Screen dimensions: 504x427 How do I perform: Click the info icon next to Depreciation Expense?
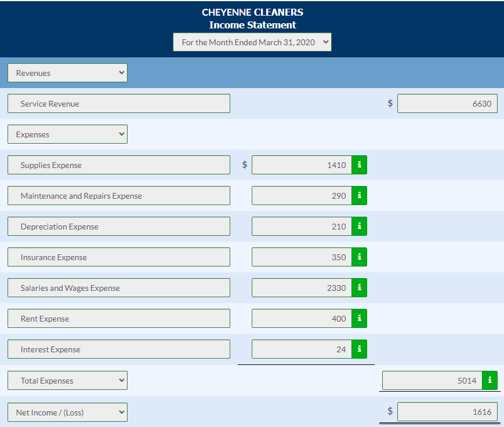click(x=359, y=226)
